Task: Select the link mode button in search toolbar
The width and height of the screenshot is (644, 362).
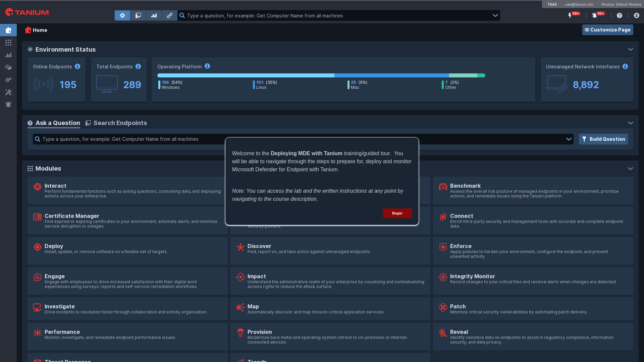Action: 170,15
